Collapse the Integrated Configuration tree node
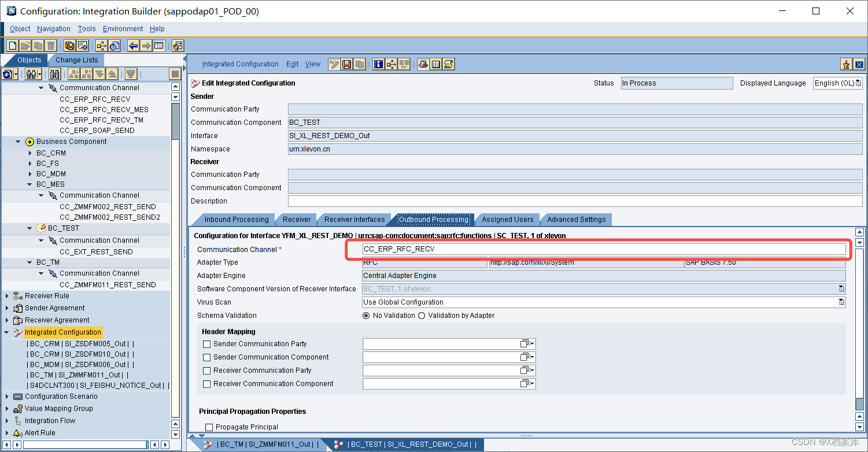The image size is (868, 452). coord(7,332)
